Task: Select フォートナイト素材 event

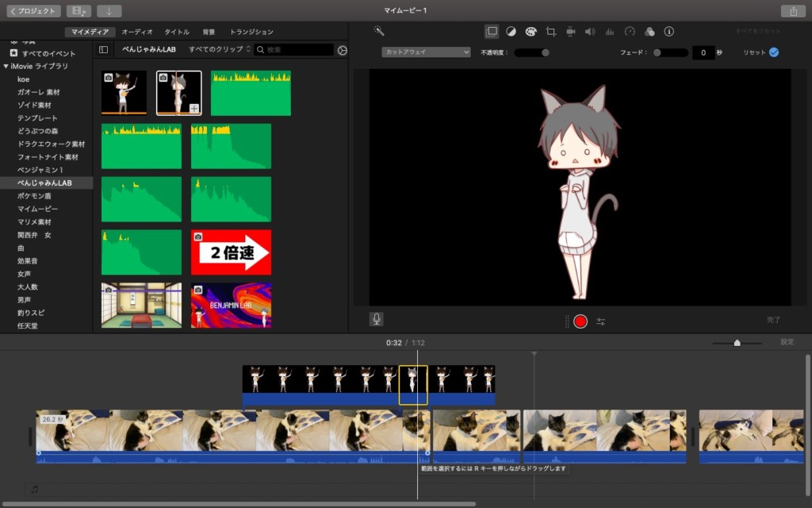Action: pos(48,157)
